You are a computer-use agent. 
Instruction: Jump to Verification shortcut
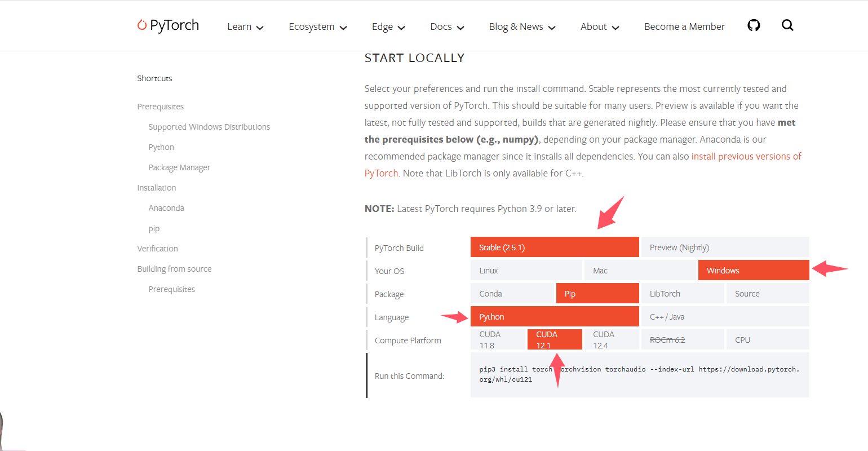pos(157,249)
